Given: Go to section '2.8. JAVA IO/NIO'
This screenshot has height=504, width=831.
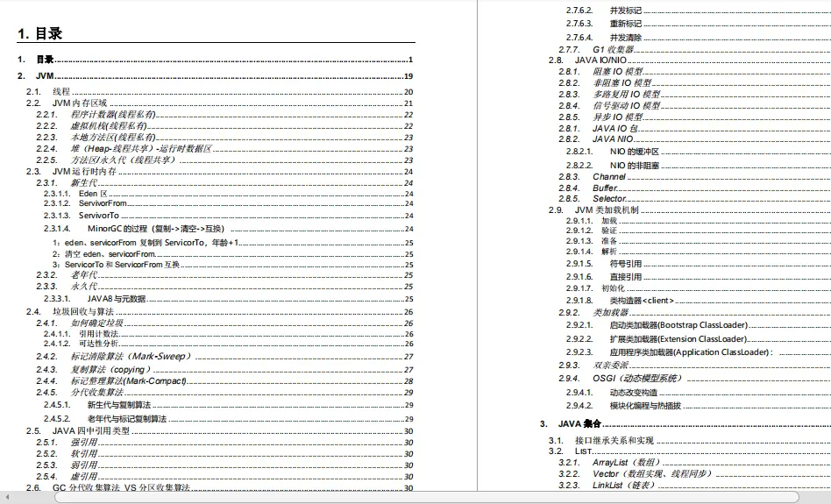Looking at the screenshot, I should click(690, 60).
